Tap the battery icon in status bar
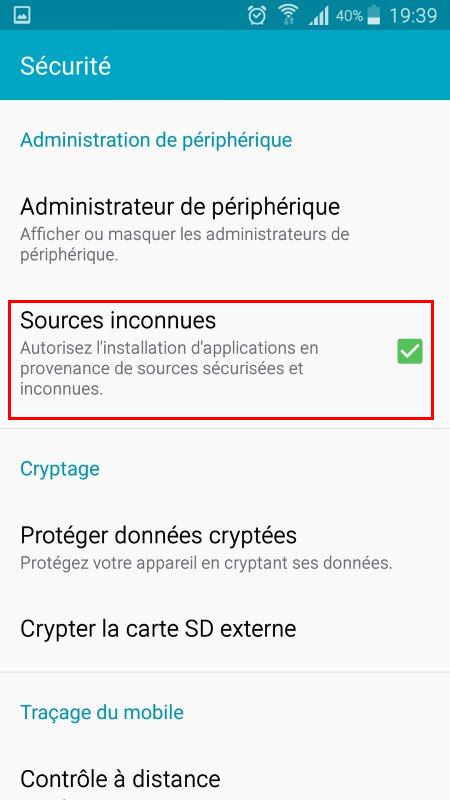 (374, 15)
